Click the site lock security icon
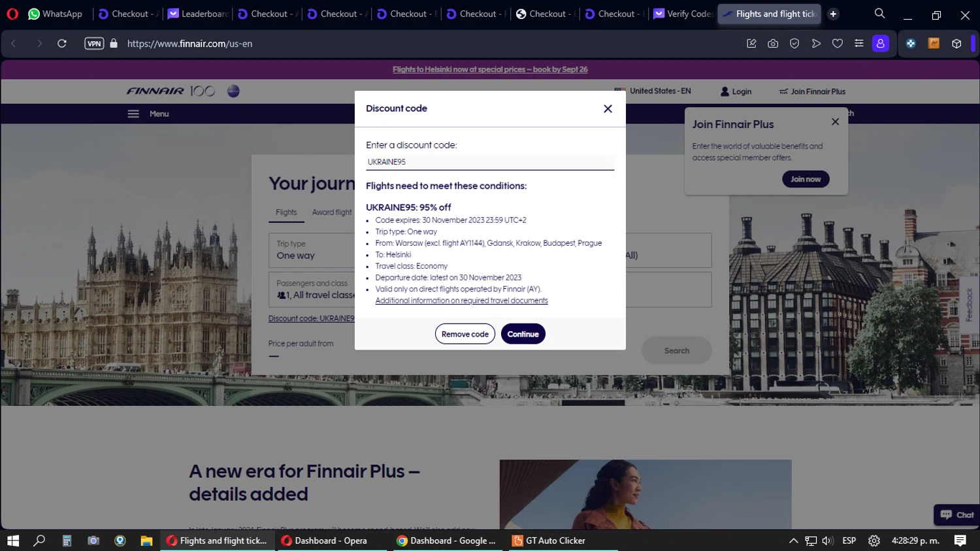Image resolution: width=980 pixels, height=551 pixels. 114,44
